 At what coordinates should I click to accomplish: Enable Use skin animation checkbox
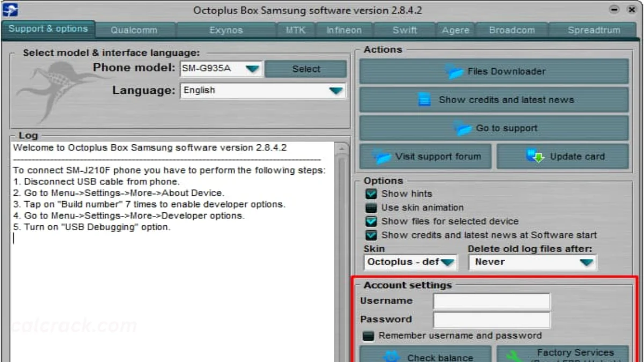[371, 208]
